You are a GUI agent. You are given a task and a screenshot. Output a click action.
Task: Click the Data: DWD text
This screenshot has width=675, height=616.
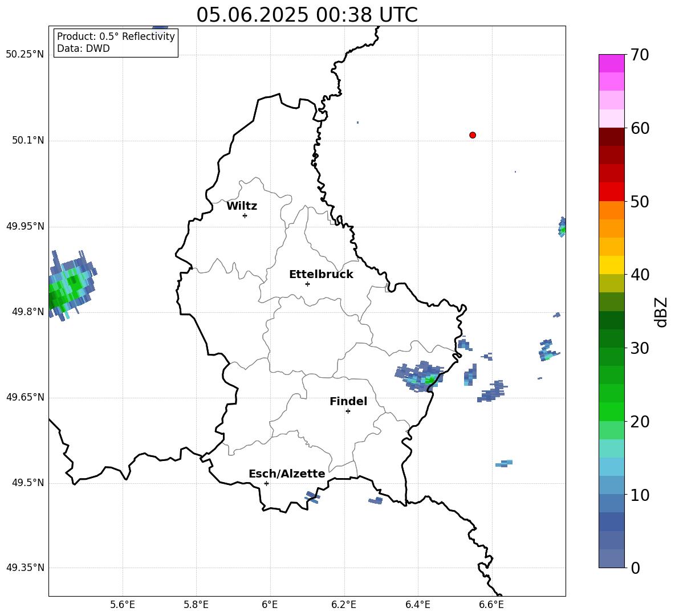coord(83,48)
